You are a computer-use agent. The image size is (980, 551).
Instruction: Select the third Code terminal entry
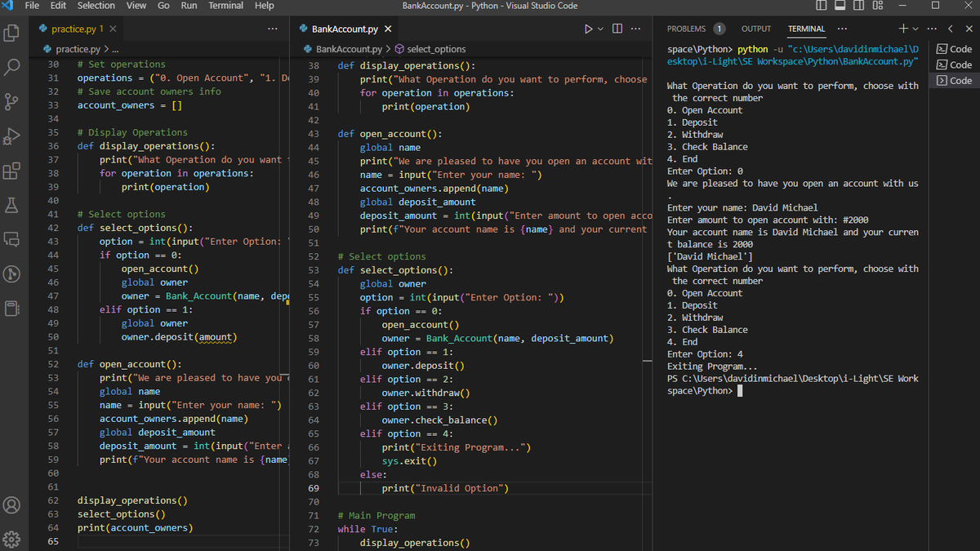(x=954, y=80)
